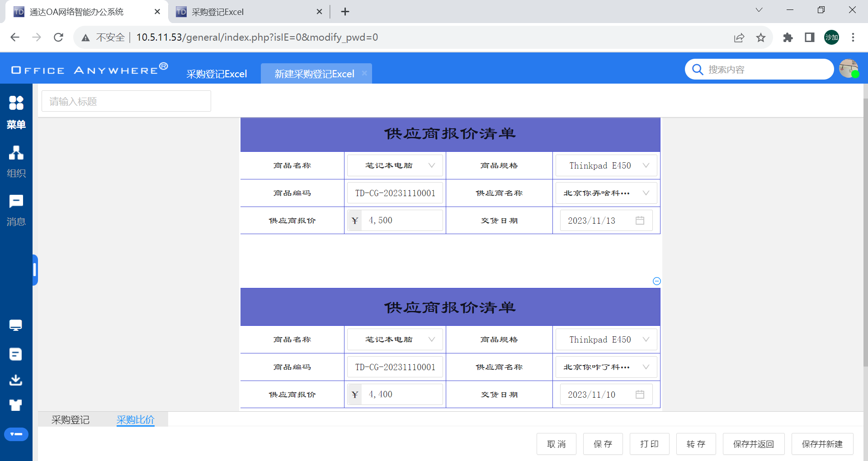Open the 消息 messages icon
This screenshot has width=868, height=461.
(16, 202)
